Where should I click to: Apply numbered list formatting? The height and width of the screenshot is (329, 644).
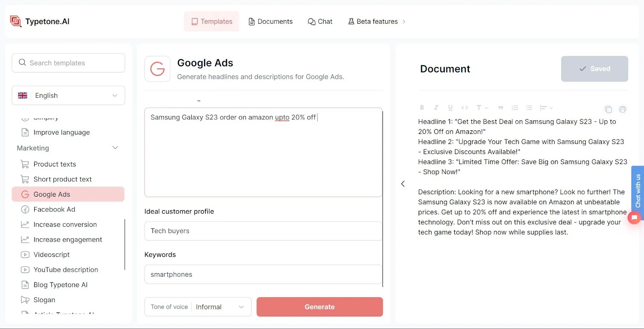(x=515, y=108)
